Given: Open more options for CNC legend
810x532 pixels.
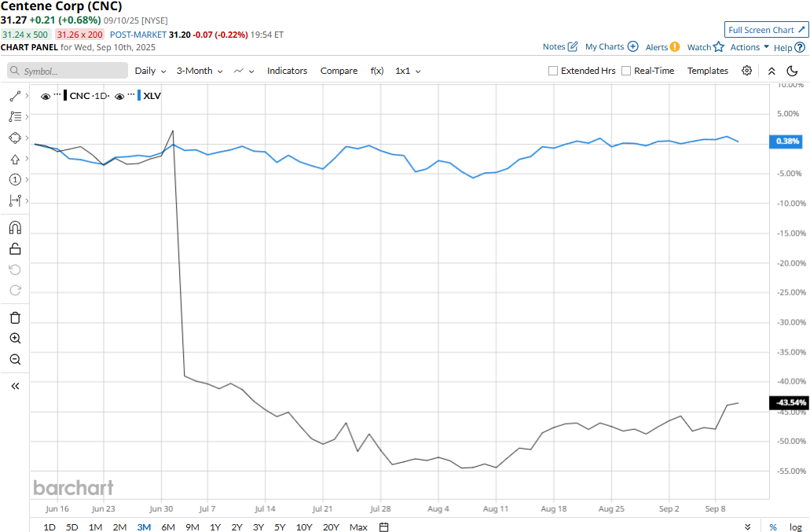Looking at the screenshot, I should point(57,96).
